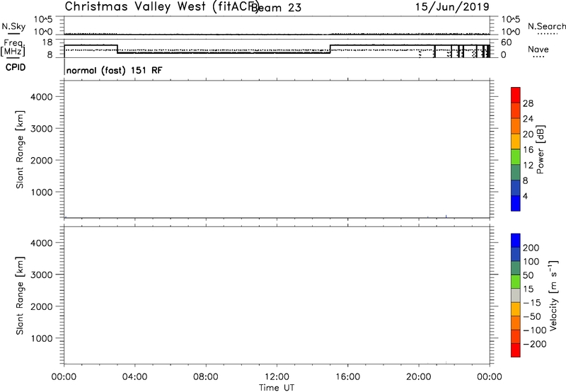Click the 'Slant Range [km]' label of velocity panel
The width and height of the screenshot is (566, 392).
coord(20,296)
